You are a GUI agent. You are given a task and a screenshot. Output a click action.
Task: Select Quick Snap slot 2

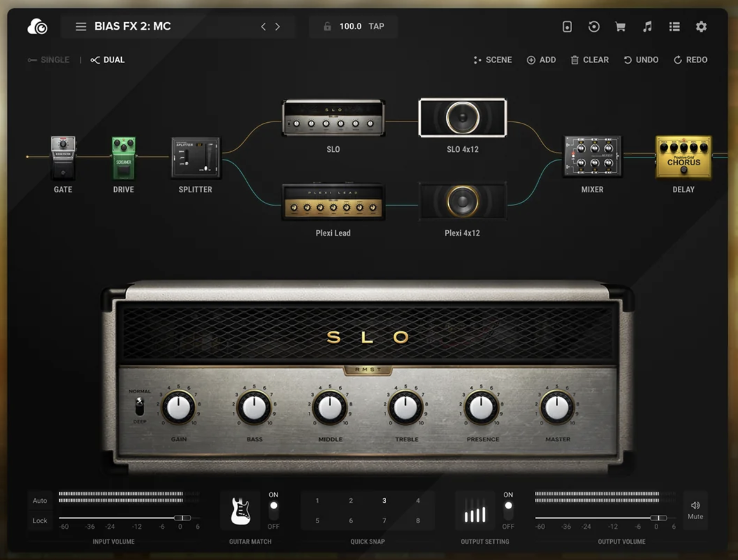[x=351, y=501]
